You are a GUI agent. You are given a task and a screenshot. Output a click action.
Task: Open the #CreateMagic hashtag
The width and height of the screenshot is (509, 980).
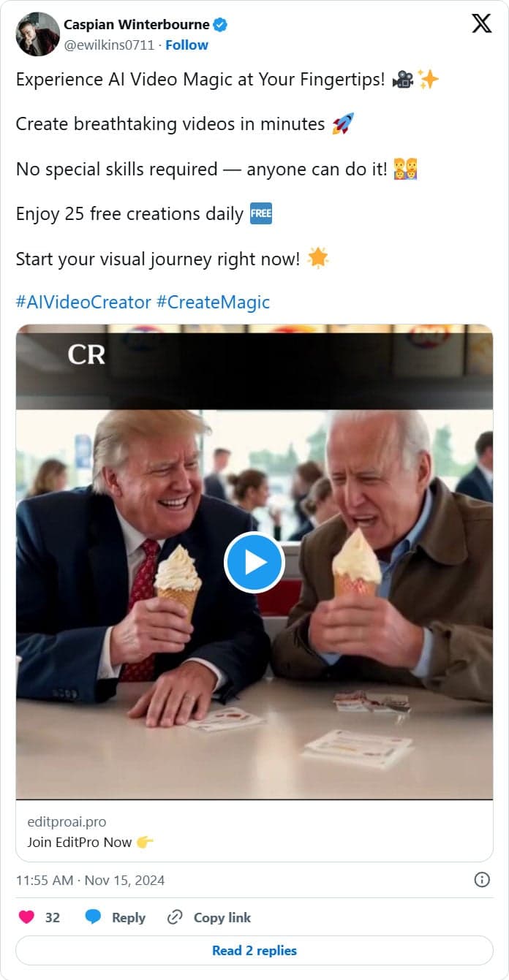(213, 302)
